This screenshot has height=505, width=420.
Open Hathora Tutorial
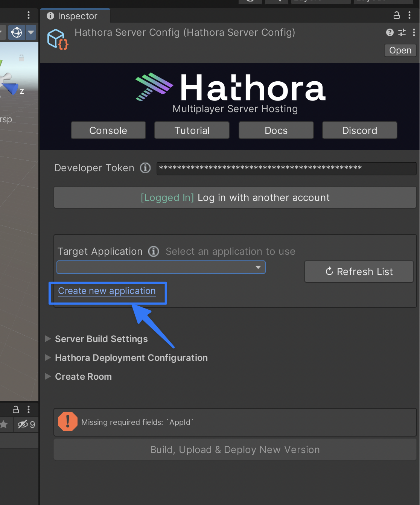click(x=192, y=130)
